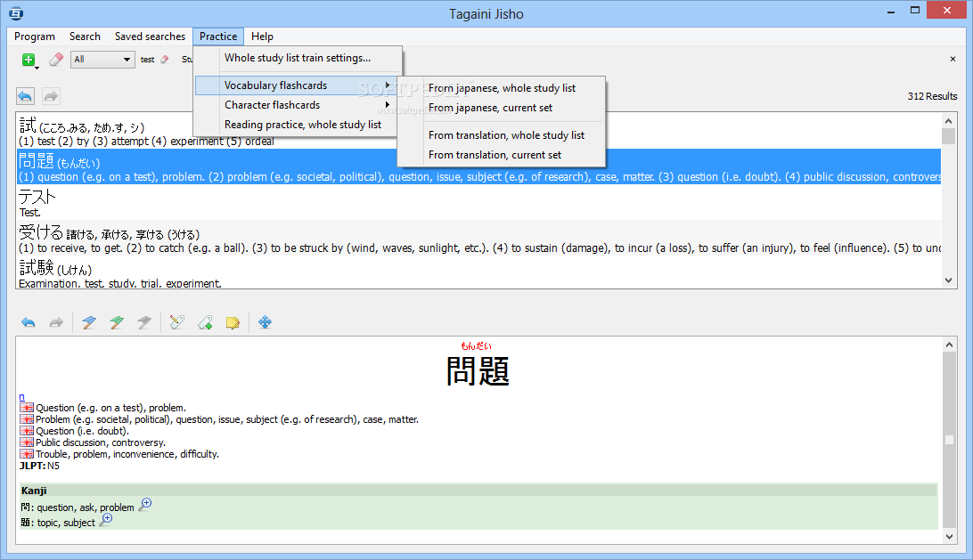Click the add tag icon with green plus

[205, 322]
